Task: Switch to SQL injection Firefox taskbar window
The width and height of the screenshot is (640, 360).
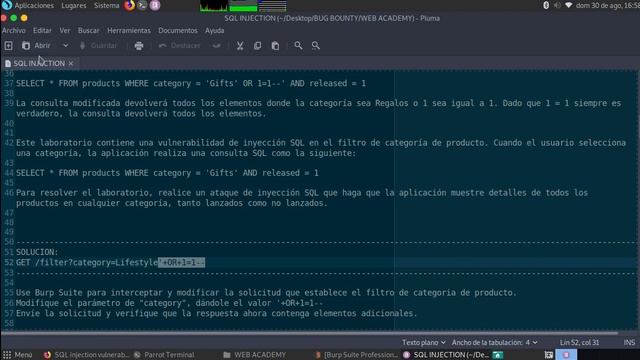Action: pos(87,355)
